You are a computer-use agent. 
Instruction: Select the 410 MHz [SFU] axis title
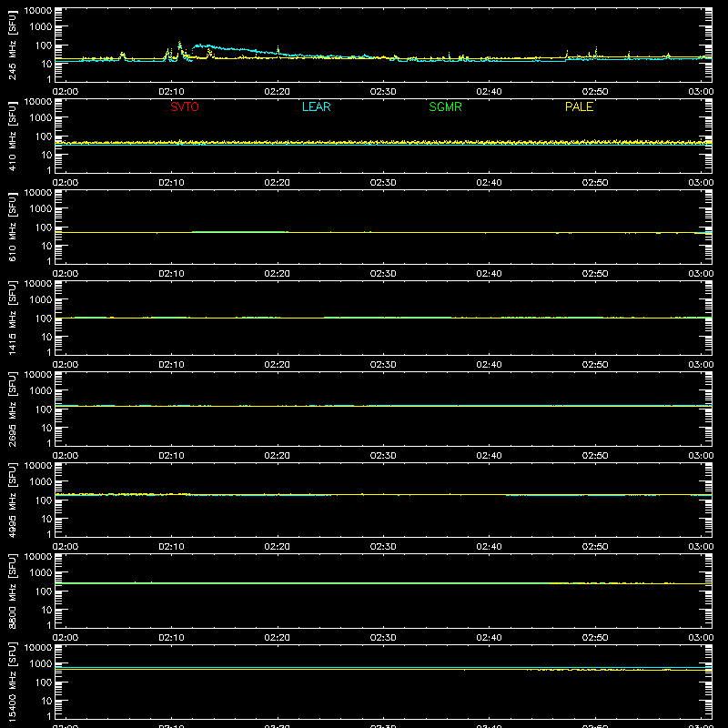click(x=12, y=136)
